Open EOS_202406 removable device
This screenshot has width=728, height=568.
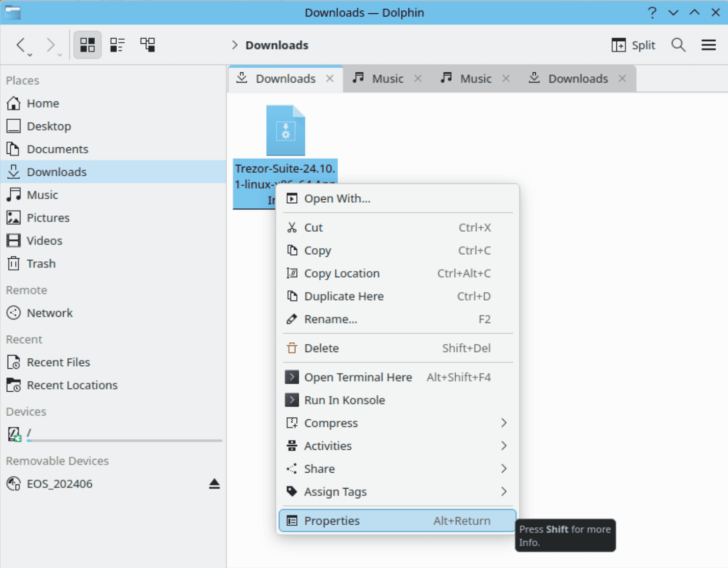tap(113, 484)
